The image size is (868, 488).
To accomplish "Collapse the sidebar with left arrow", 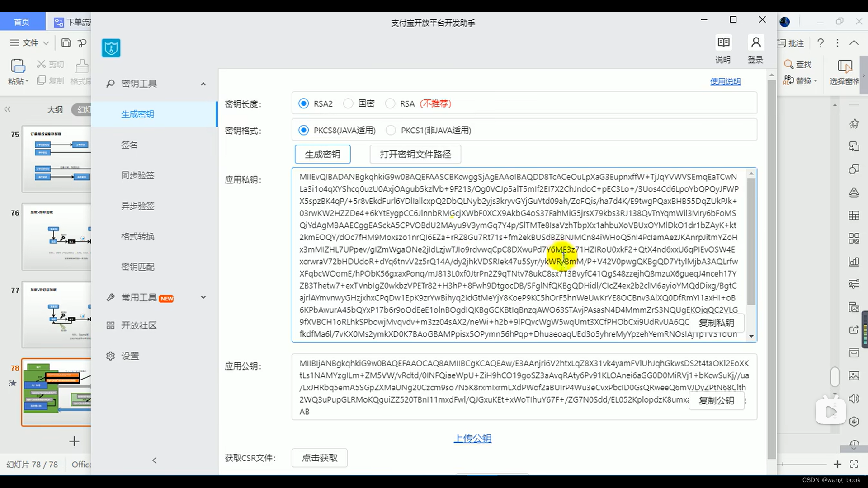I will pyautogui.click(x=154, y=460).
